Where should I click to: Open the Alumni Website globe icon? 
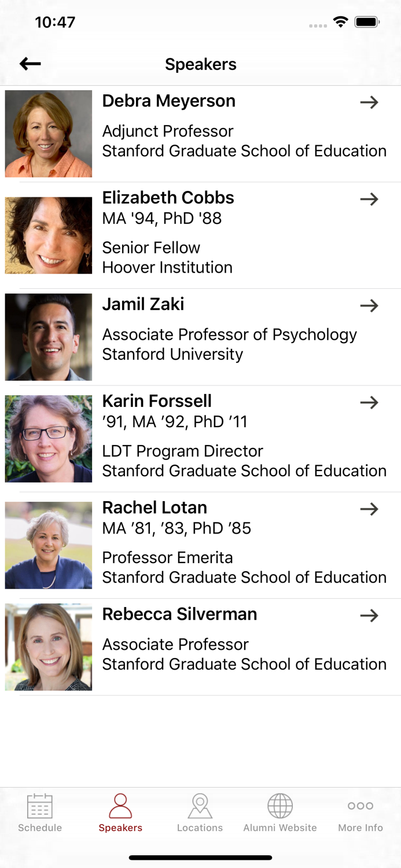click(x=280, y=806)
